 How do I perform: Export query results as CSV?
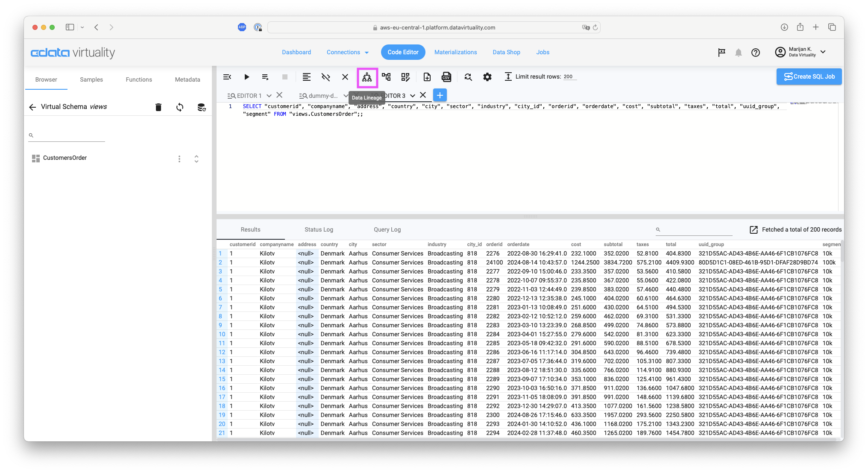tap(446, 77)
